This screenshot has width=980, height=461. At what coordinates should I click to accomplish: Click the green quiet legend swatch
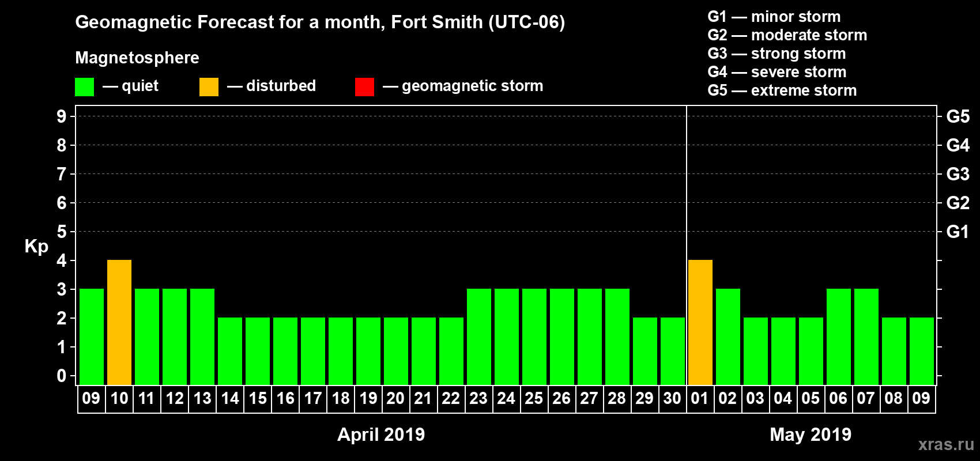point(84,87)
